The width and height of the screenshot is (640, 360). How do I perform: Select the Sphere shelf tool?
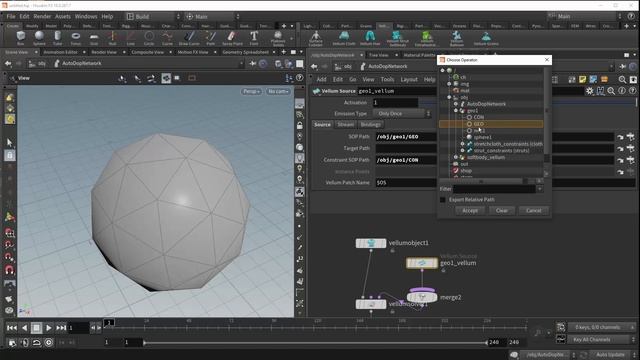(x=39, y=38)
